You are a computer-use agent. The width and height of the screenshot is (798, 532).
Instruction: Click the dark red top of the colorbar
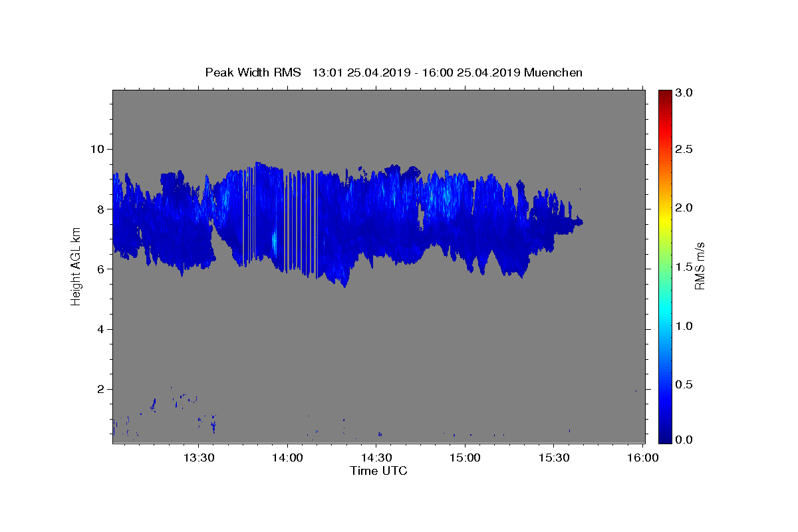[x=665, y=92]
